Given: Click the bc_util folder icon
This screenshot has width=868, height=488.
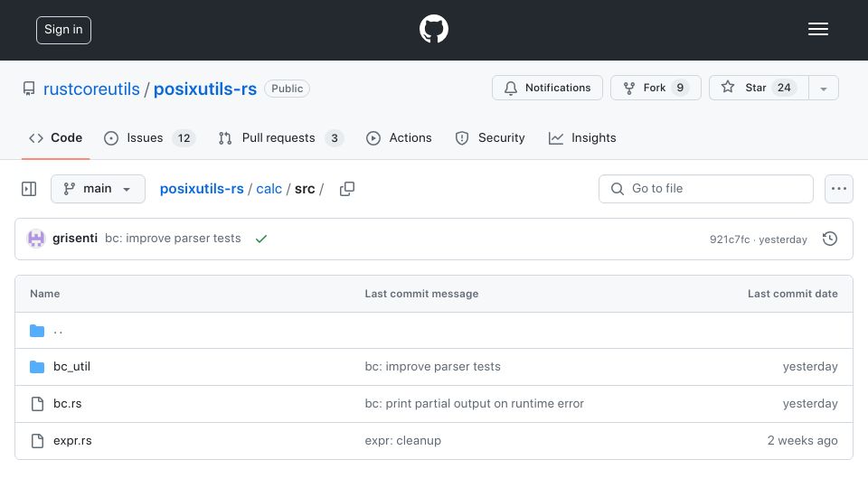Looking at the screenshot, I should click(x=37, y=367).
